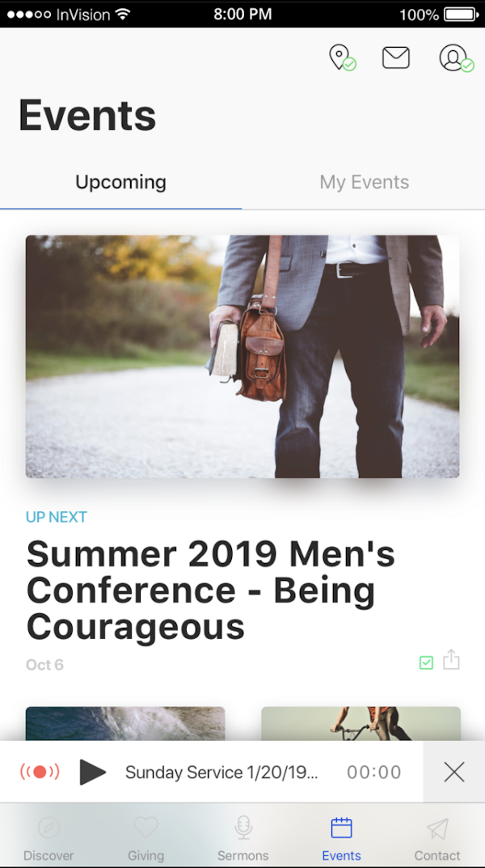Tap the Sunday Service 1/20/19 title text

(221, 773)
